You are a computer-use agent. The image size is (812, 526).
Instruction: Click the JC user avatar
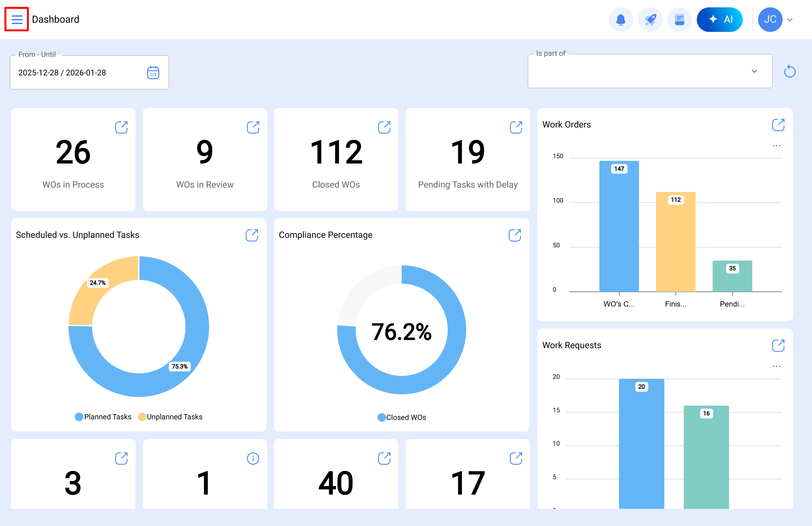click(x=770, y=19)
